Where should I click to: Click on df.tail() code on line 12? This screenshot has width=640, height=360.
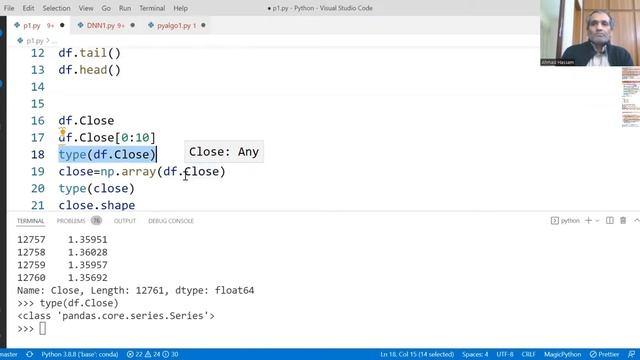pyautogui.click(x=89, y=53)
